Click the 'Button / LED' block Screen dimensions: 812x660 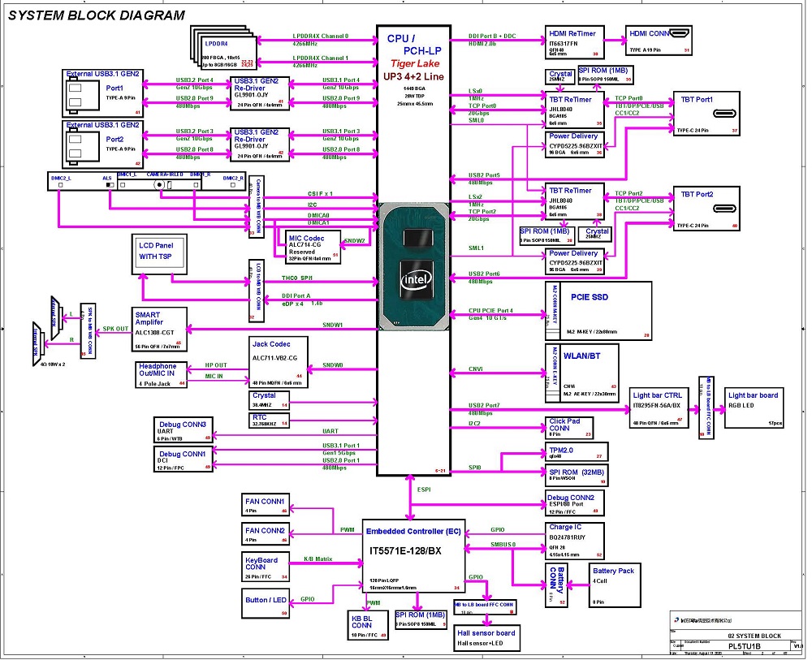266,603
